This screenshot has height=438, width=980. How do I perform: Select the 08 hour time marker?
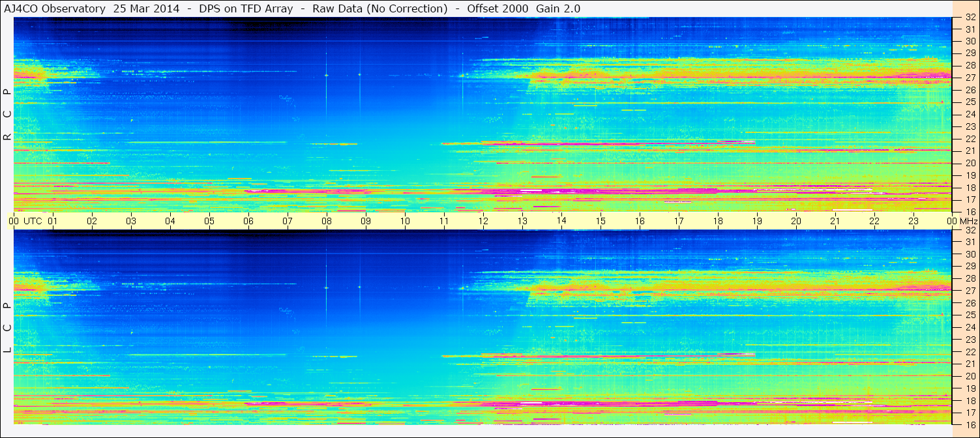(327, 221)
